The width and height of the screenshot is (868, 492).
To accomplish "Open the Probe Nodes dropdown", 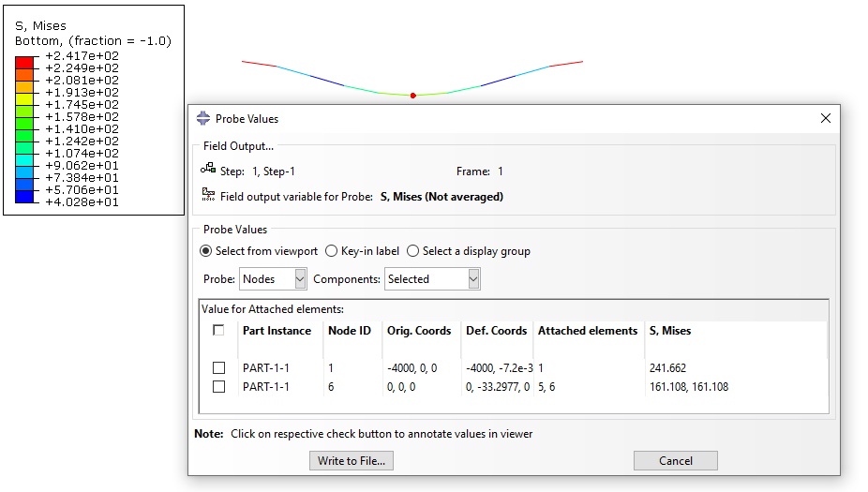I will [273, 279].
